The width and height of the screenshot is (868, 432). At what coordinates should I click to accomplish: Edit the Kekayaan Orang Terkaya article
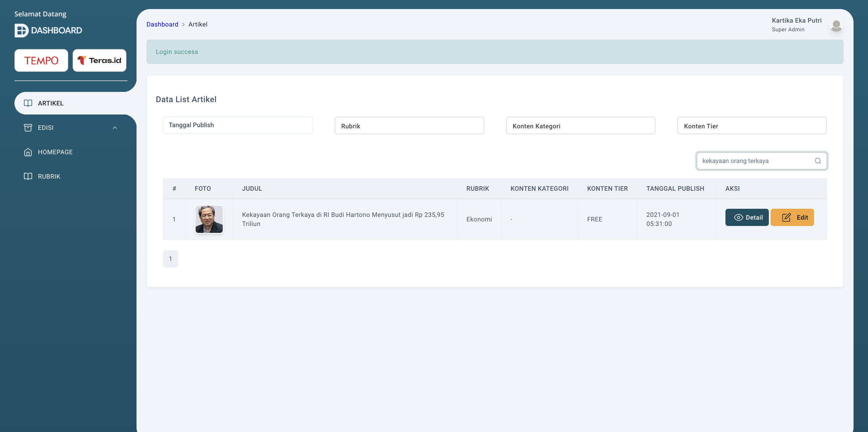792,218
